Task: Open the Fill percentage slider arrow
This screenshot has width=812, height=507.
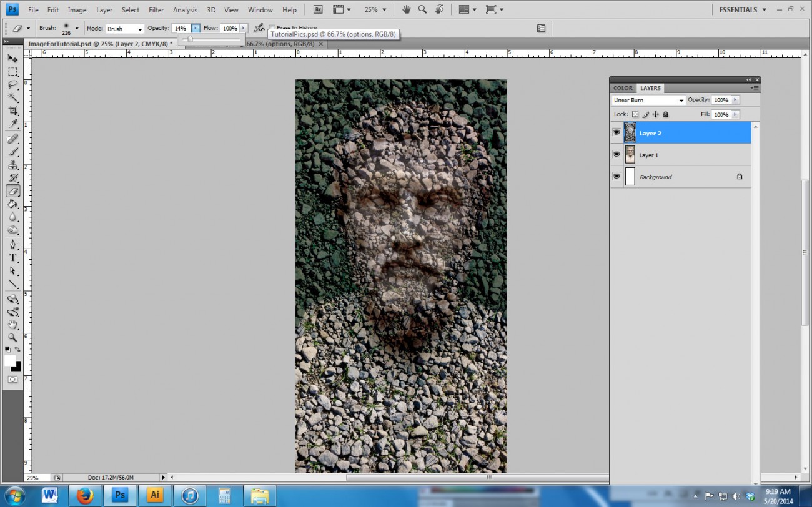Action: point(735,114)
